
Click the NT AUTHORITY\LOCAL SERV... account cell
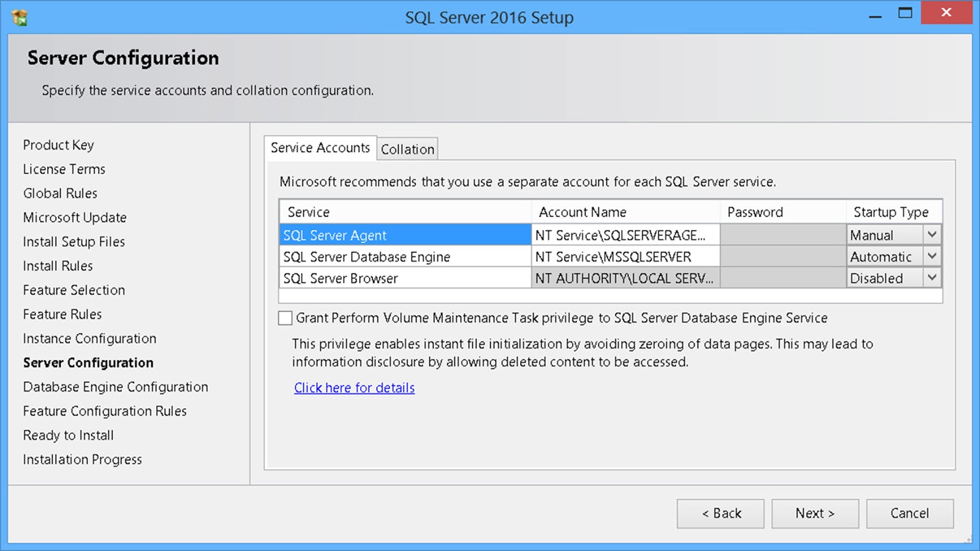[x=625, y=278]
